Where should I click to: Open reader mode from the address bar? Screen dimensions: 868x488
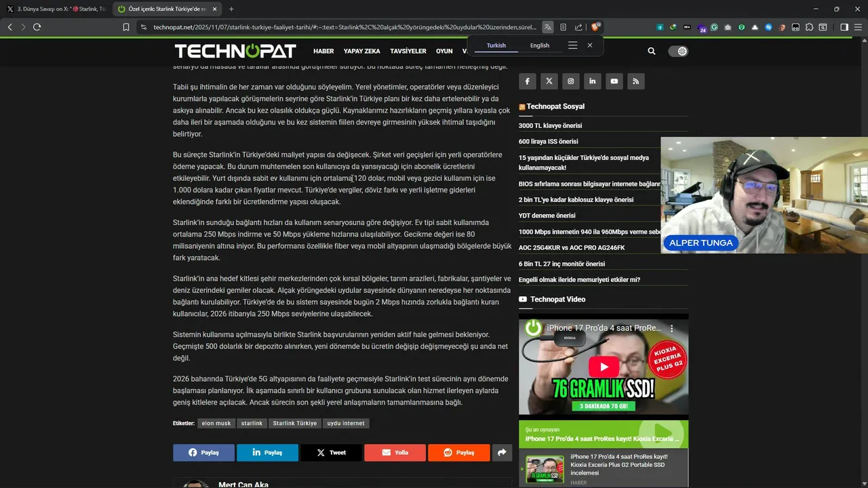[563, 27]
